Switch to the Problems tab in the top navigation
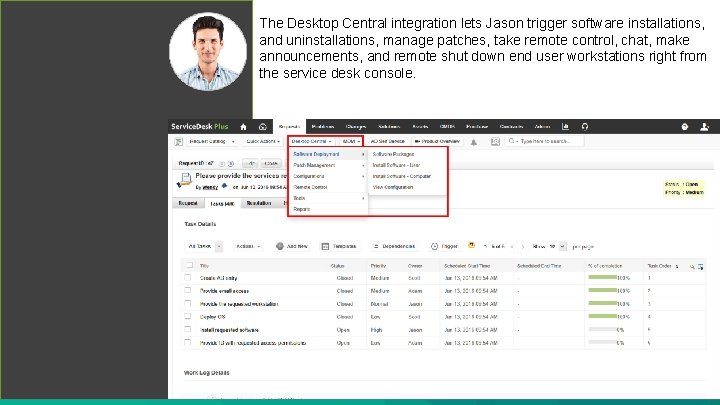Image resolution: width=720 pixels, height=405 pixels. tap(323, 127)
